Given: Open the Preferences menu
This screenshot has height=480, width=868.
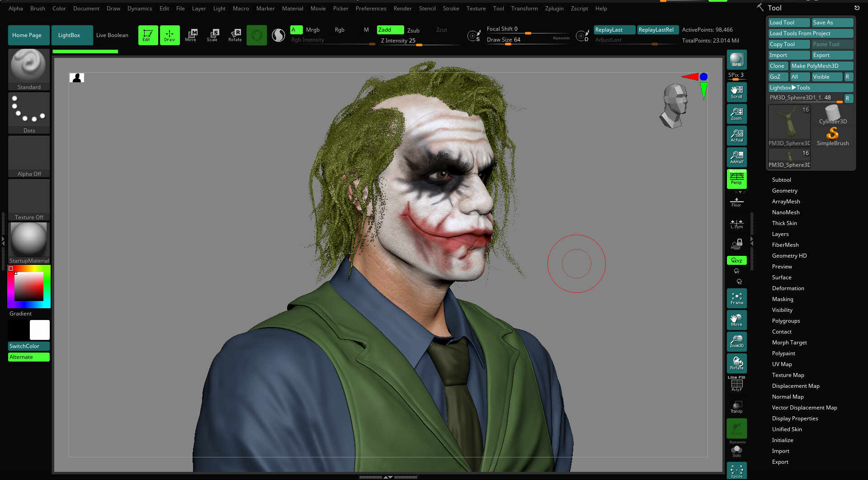Looking at the screenshot, I should pos(371,8).
